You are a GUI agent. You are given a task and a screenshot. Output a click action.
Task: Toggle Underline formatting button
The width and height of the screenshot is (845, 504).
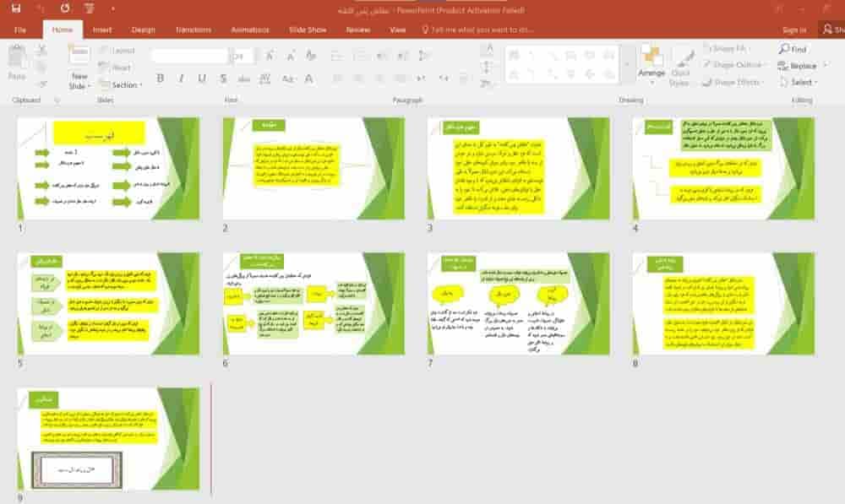(202, 79)
